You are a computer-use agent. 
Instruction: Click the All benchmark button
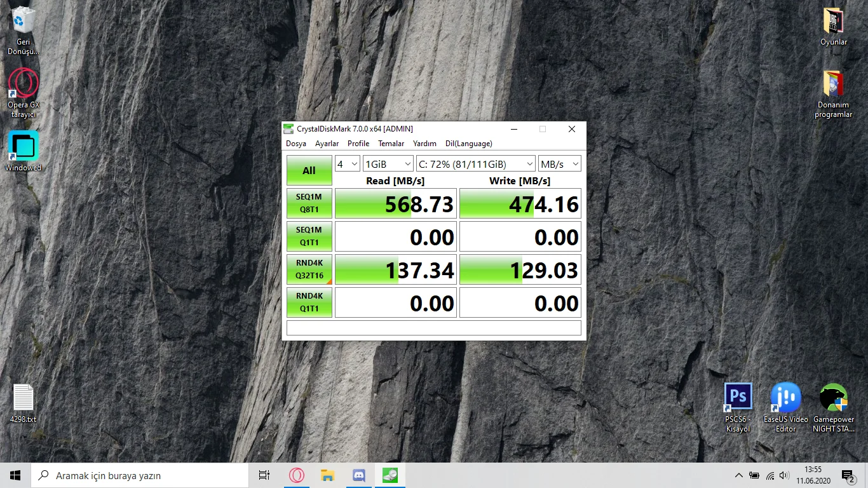[x=309, y=170]
